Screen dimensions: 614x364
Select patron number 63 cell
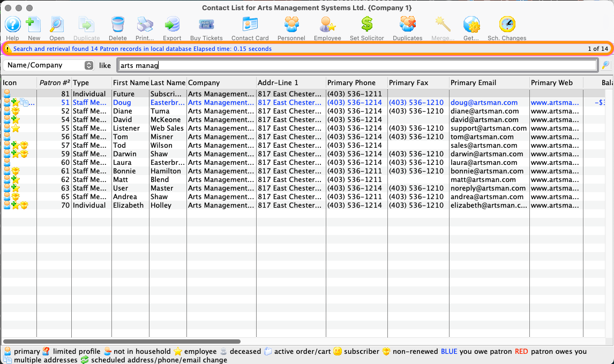pos(55,188)
